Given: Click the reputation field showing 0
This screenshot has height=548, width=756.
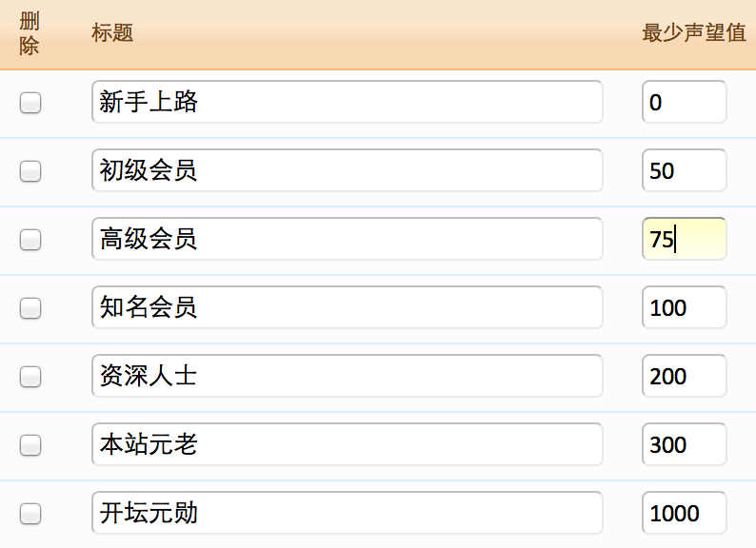Looking at the screenshot, I should 684,102.
